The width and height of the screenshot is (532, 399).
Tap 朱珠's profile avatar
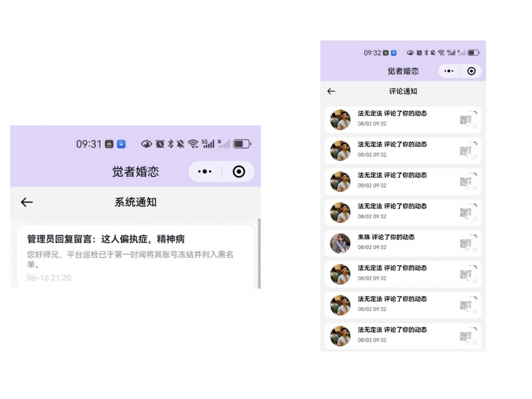[x=340, y=244]
